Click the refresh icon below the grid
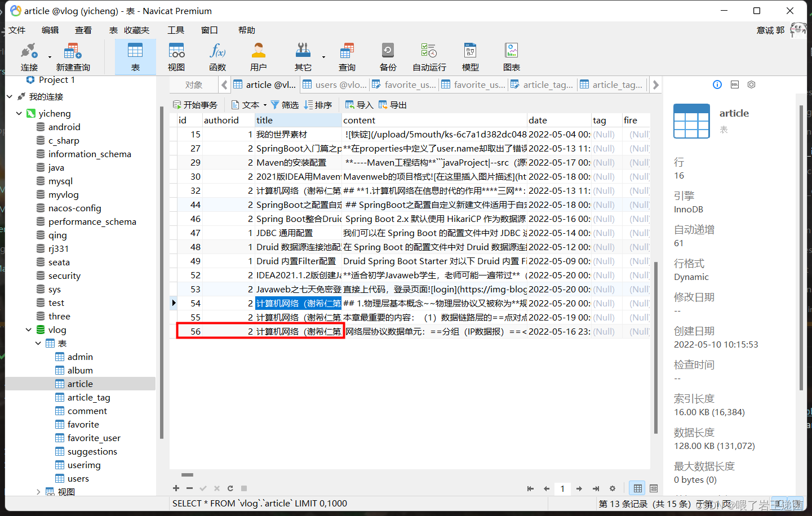The width and height of the screenshot is (812, 516). (230, 488)
